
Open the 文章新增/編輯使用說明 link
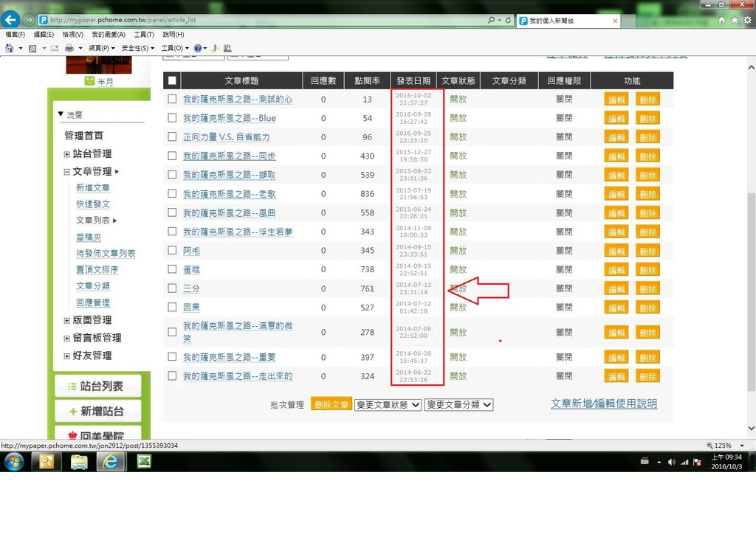(603, 404)
